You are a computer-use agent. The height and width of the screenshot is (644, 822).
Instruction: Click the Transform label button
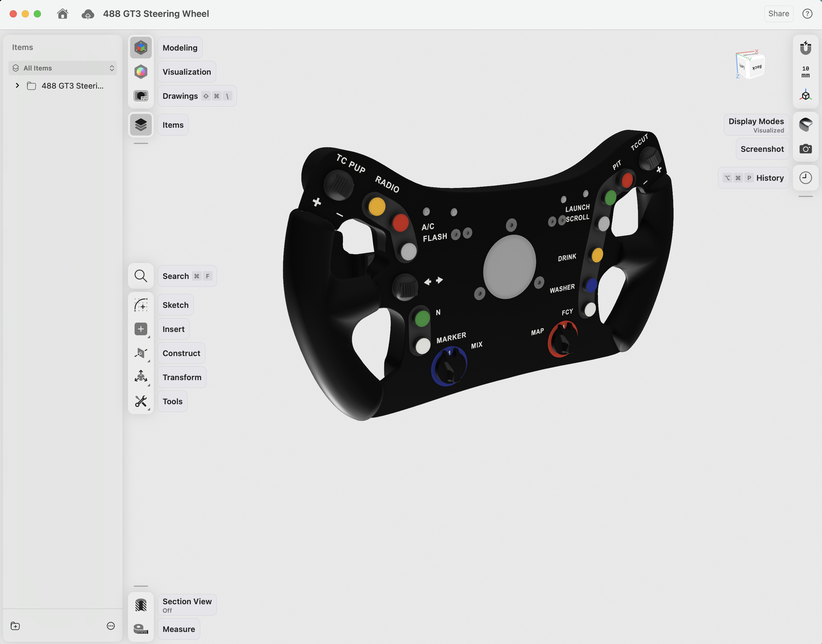pos(182,377)
